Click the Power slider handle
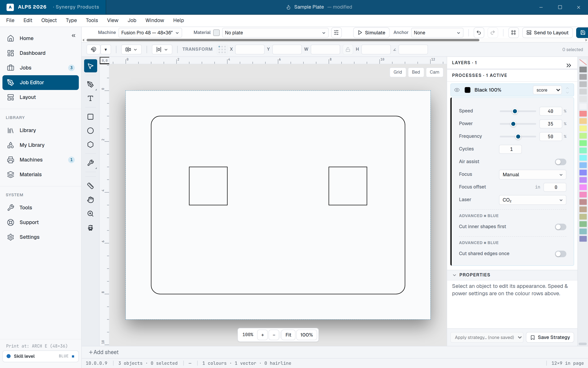 click(513, 124)
